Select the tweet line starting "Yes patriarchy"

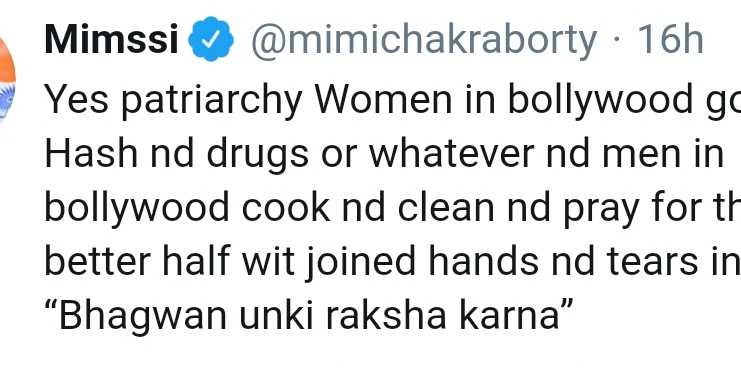pyautogui.click(x=393, y=102)
